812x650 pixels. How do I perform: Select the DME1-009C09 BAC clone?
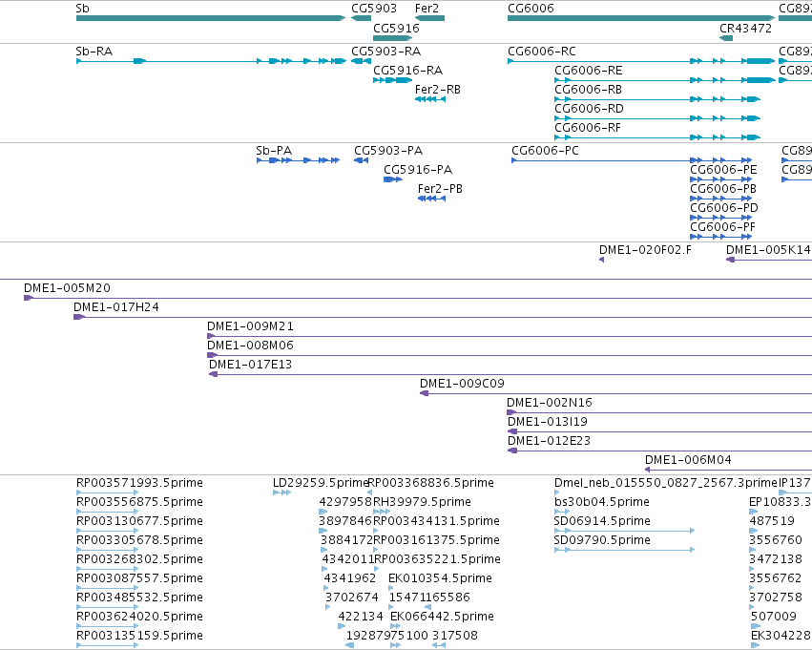(615, 393)
